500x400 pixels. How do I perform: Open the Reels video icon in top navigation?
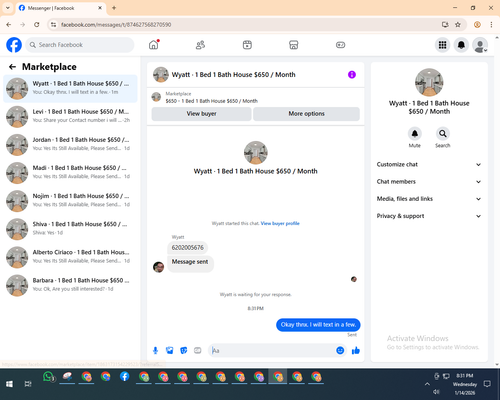coord(247,45)
